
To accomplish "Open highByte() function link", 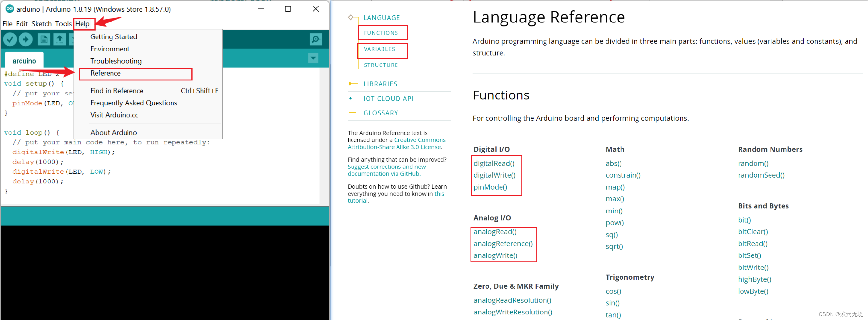I will point(754,279).
